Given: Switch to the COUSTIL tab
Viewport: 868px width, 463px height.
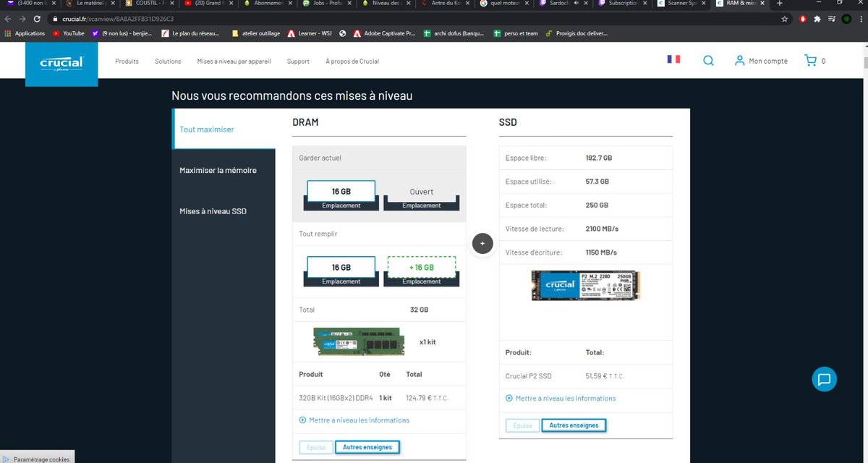Looking at the screenshot, I should click(x=150, y=4).
